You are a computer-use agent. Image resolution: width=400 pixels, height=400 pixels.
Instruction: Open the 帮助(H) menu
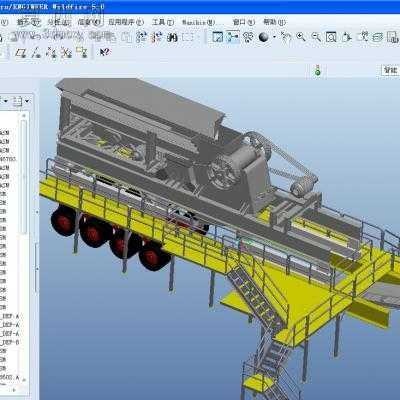(274, 22)
